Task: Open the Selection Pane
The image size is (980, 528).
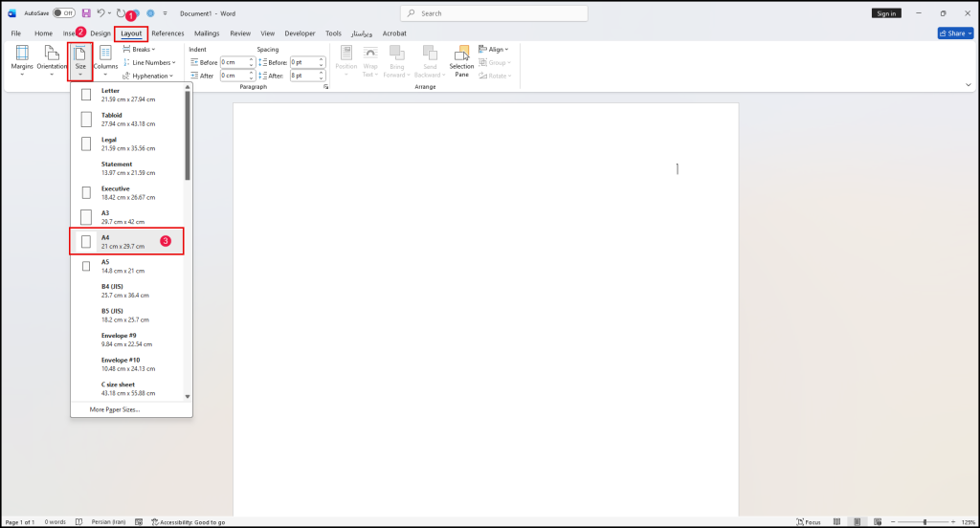Action: [461, 60]
